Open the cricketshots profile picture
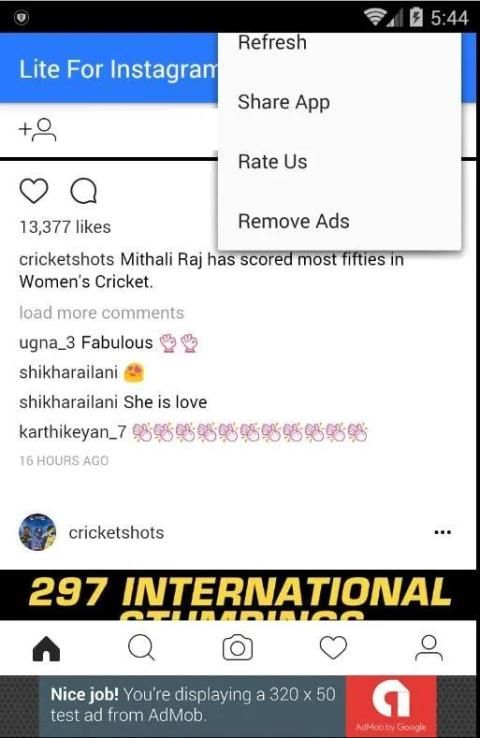This screenshot has width=480, height=738. tap(37, 532)
